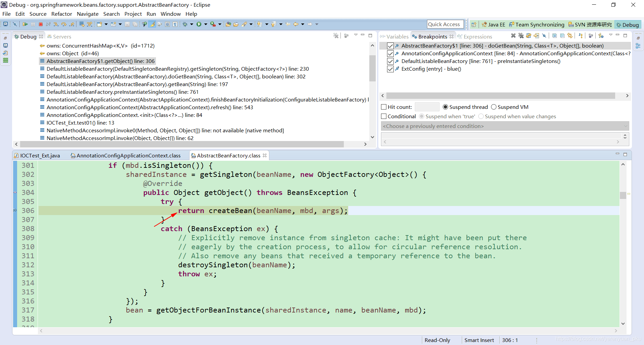Click the Quick Access search field
The height and width of the screenshot is (345, 644).
pyautogui.click(x=445, y=24)
